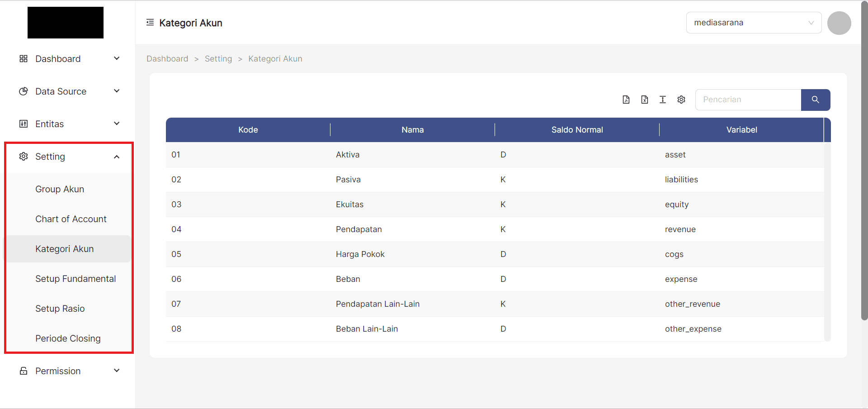868x409 pixels.
Task: Open Chart of Account page
Action: (71, 219)
